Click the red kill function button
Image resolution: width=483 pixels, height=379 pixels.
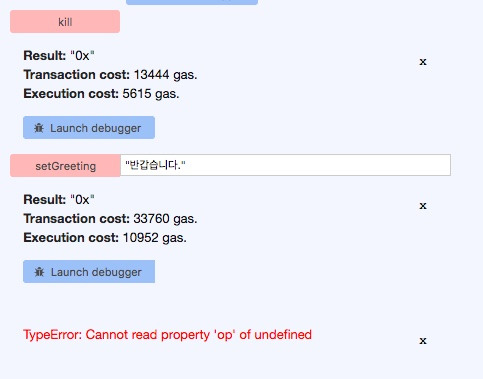click(65, 22)
